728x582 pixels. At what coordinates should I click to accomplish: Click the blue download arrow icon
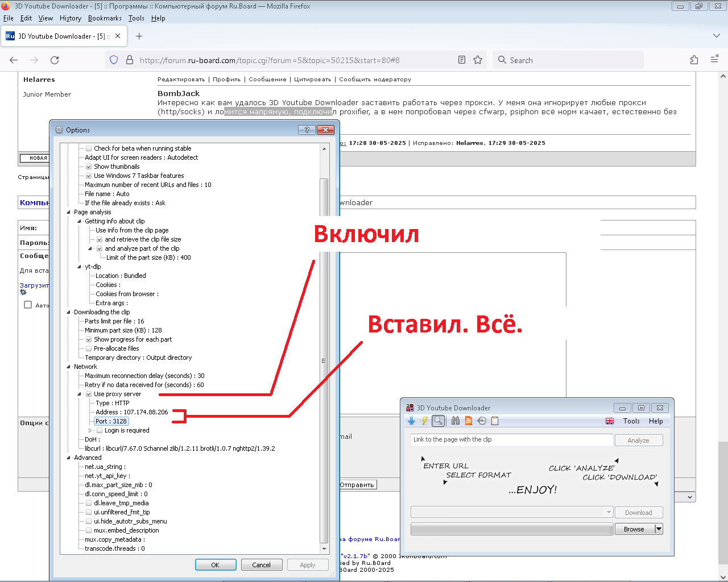[411, 421]
